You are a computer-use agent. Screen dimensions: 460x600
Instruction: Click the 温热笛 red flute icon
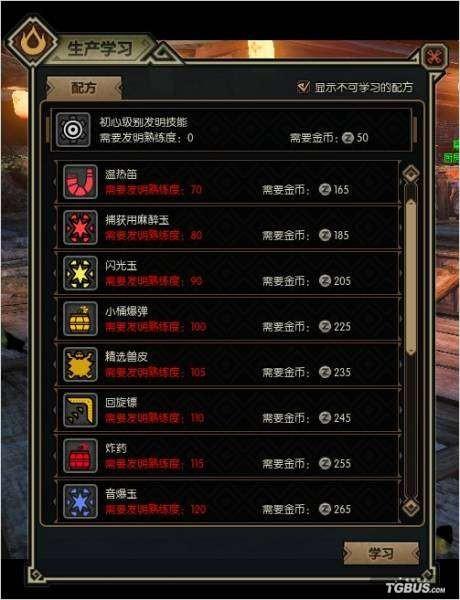point(80,182)
